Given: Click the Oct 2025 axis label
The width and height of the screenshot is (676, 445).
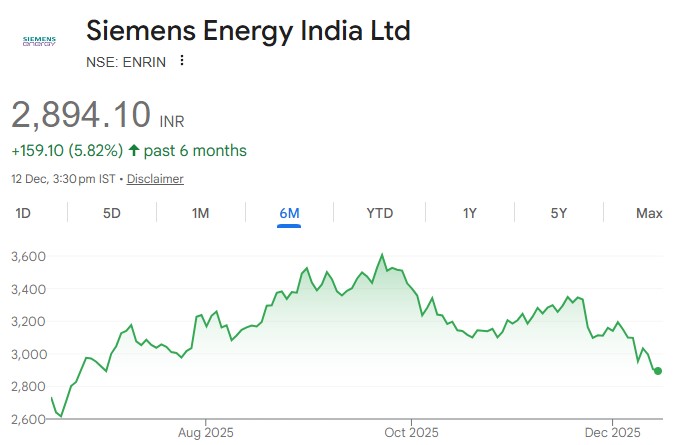Looking at the screenshot, I should [x=411, y=432].
